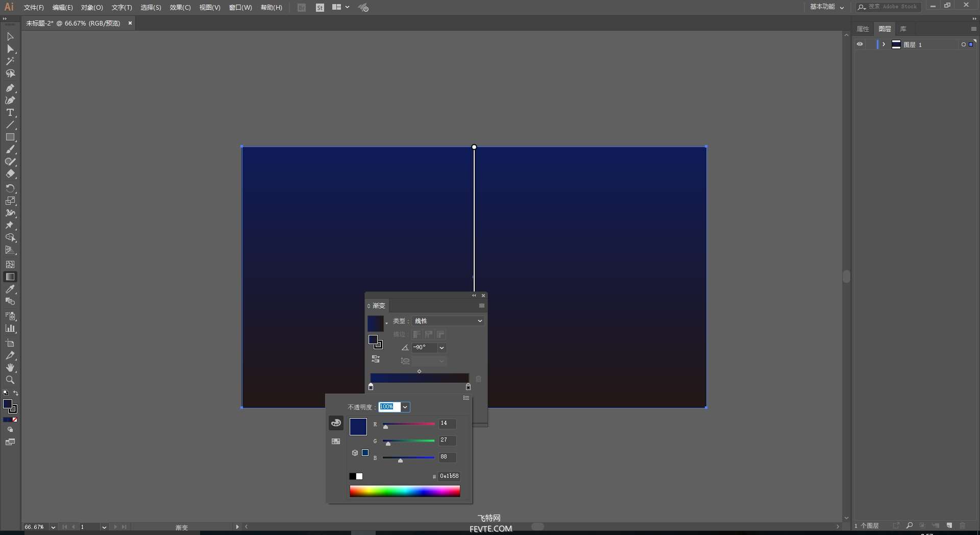Click the Adobe Stock search field
980x535 pixels.
[x=889, y=7]
